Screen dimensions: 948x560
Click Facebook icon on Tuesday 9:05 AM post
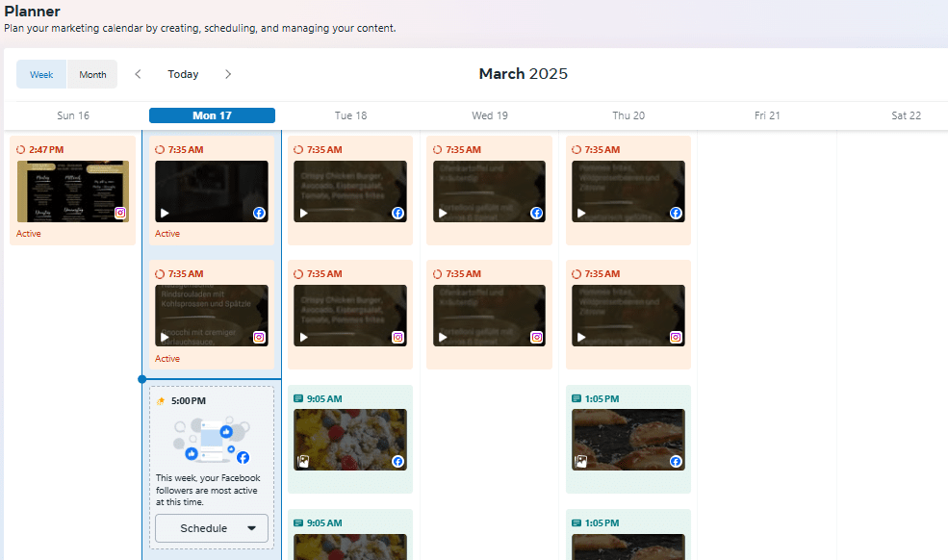[397, 462]
